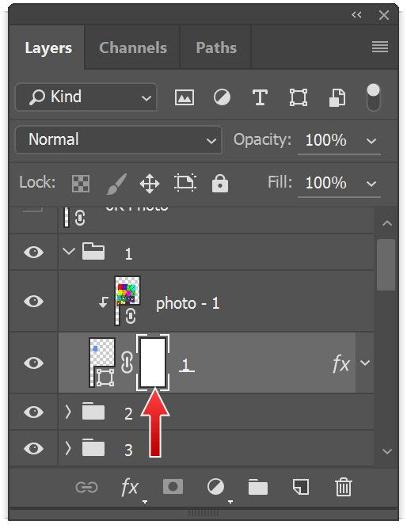Screen dimensions: 407x532
Task: Filter for shape layers icon
Action: 298,97
